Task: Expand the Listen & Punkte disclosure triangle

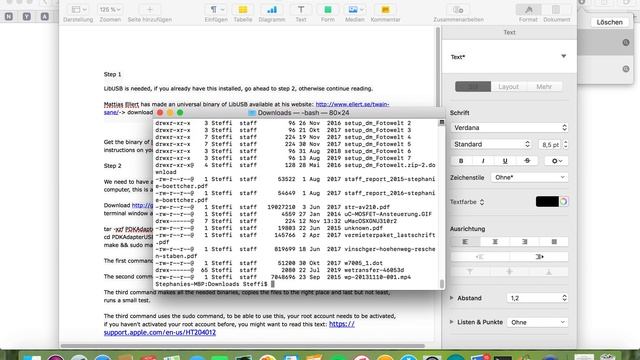Action: pos(452,322)
